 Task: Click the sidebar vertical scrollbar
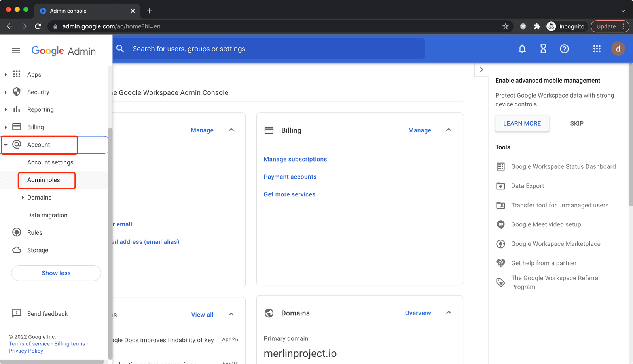coord(110,243)
